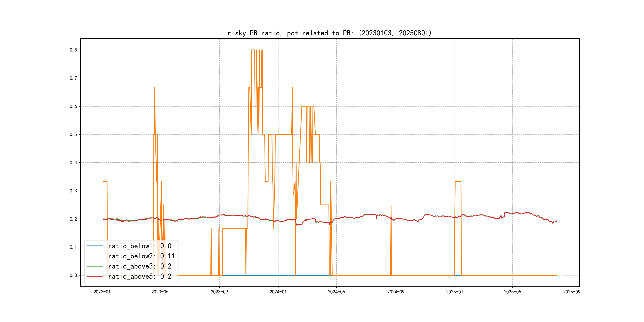Click the 0.5 y-axis tick label

pos(73,135)
